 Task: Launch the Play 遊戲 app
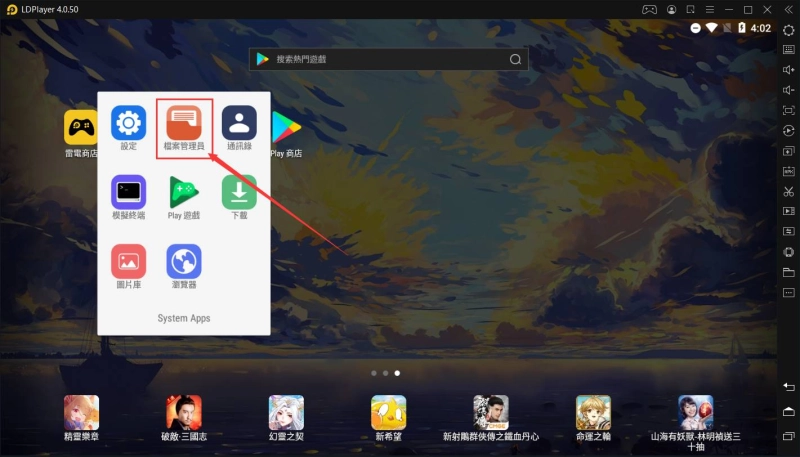[x=184, y=192]
